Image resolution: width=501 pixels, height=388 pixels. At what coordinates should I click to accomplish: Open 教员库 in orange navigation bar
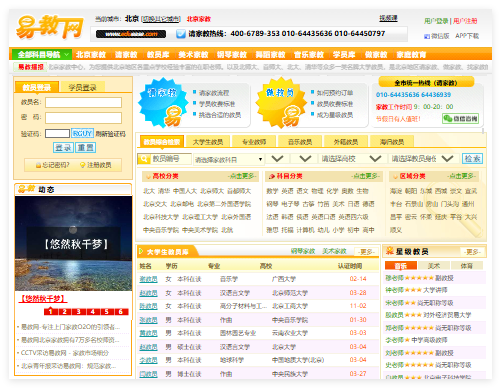pyautogui.click(x=158, y=54)
